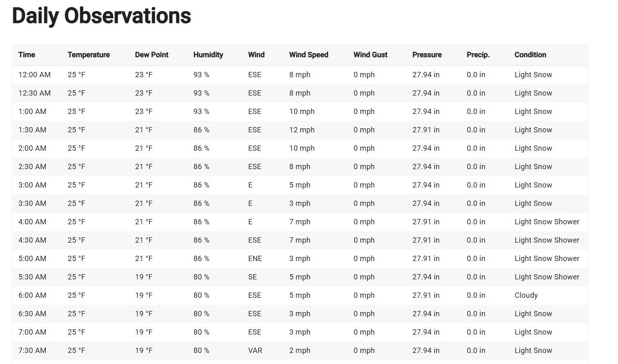Viewport: 618px width, 364px height.
Task: Click the SE wind direction cell
Action: (x=252, y=277)
